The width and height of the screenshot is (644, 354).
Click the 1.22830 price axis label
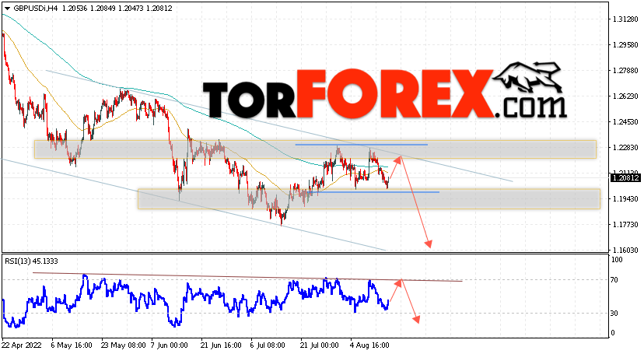click(625, 147)
